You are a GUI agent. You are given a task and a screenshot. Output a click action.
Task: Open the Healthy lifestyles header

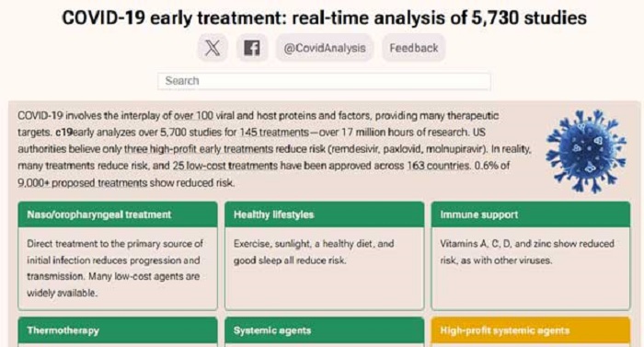[325, 214]
